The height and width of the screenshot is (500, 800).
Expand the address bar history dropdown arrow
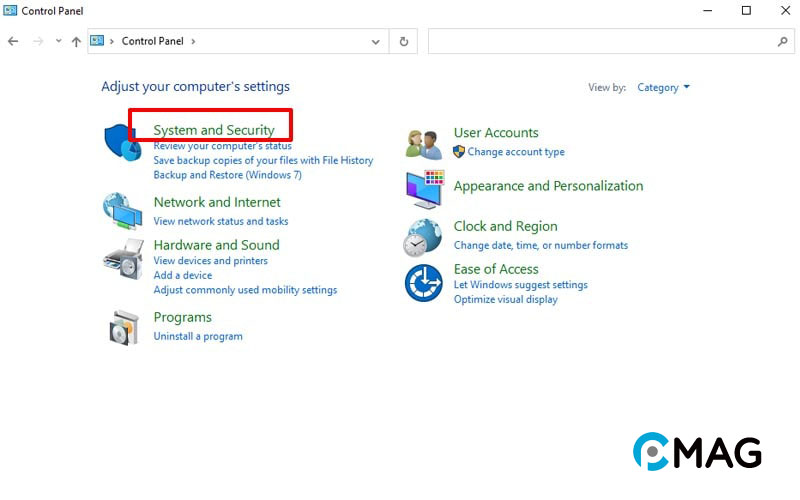376,42
